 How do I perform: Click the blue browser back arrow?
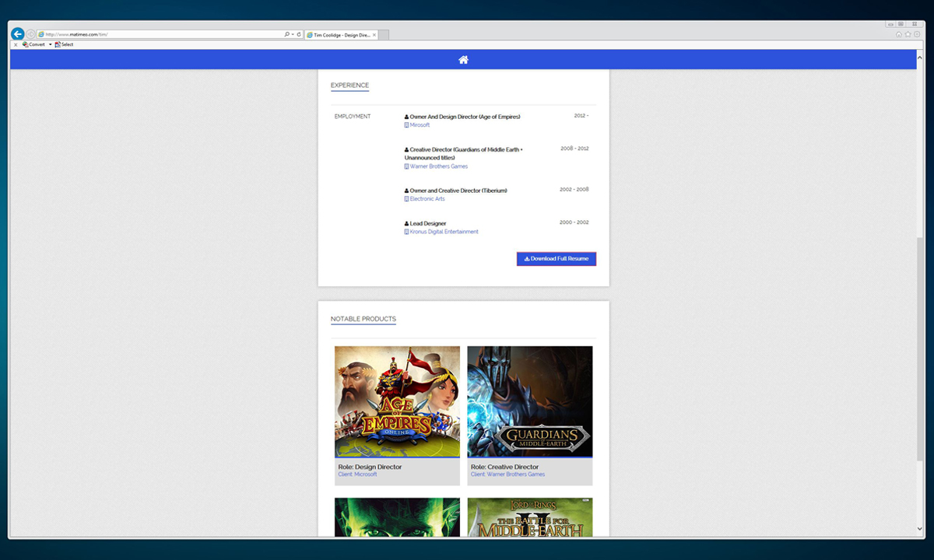pos(17,34)
